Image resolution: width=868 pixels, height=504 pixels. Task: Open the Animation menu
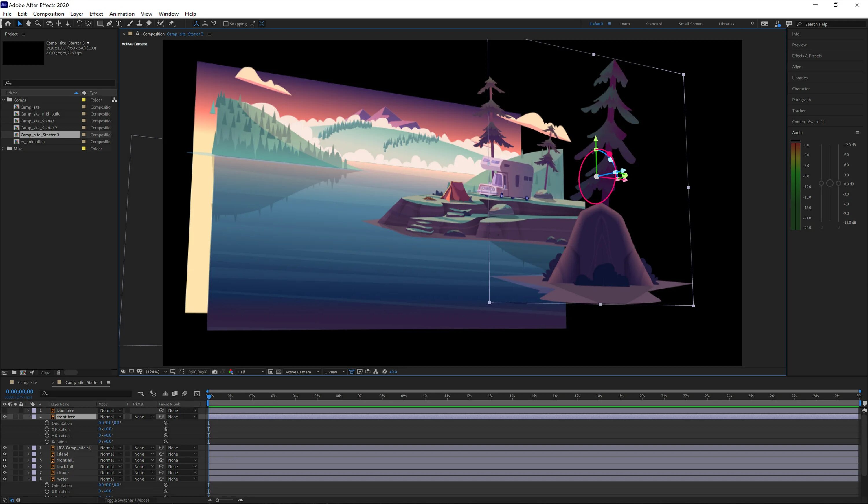point(122,14)
